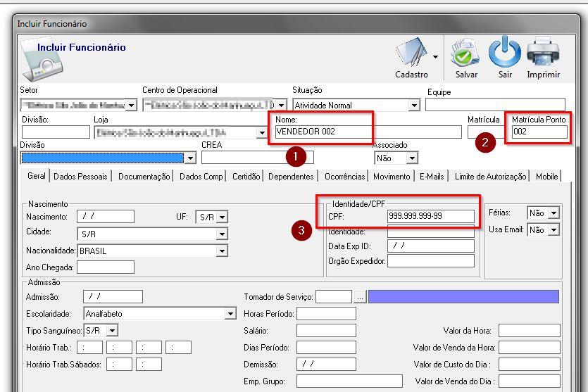Switch to the Ocorrências tab

pyautogui.click(x=344, y=177)
